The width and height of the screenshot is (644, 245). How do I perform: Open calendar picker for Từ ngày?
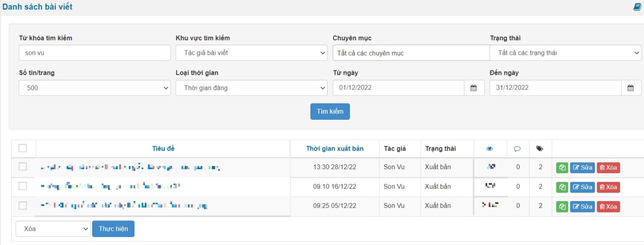(474, 88)
